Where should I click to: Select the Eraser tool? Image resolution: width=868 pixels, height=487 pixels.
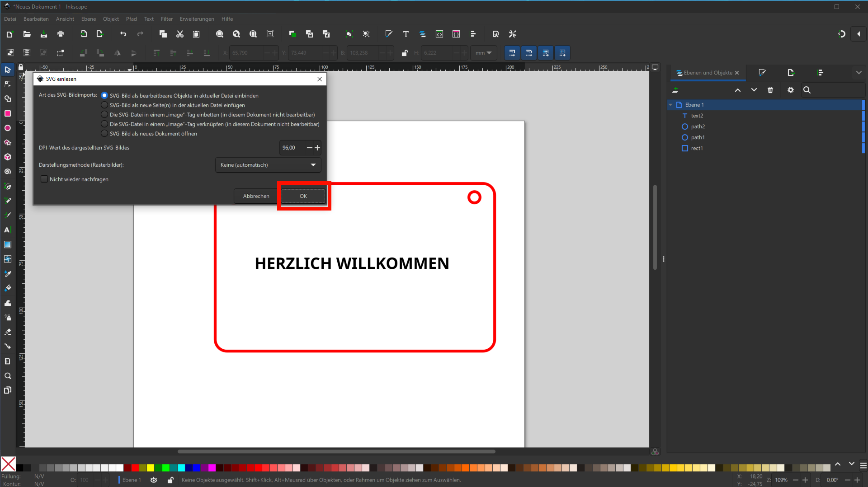[x=8, y=332]
